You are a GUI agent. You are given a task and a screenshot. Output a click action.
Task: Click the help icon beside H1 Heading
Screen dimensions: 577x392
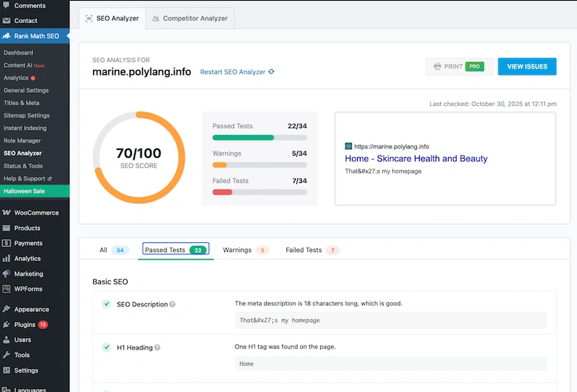click(x=157, y=347)
